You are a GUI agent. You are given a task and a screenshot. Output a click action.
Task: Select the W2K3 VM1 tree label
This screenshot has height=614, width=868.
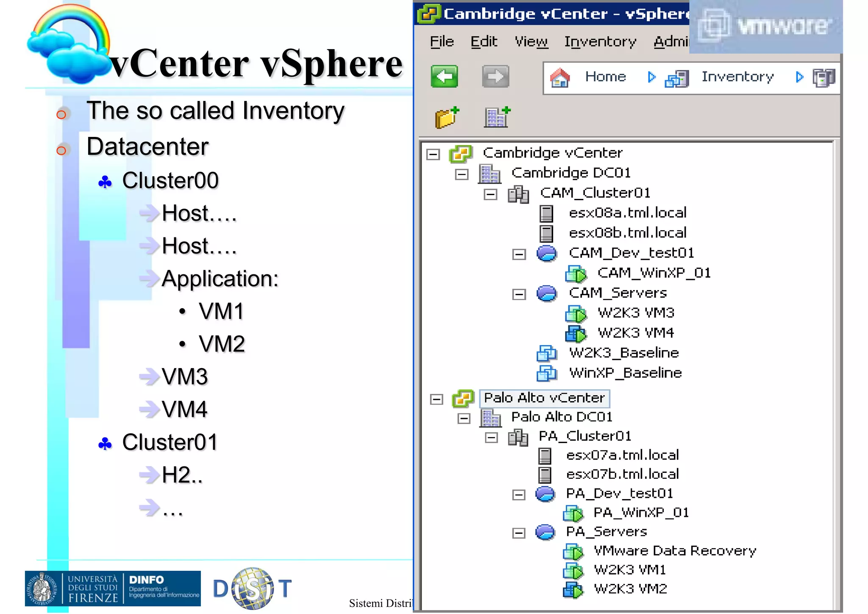pos(630,570)
